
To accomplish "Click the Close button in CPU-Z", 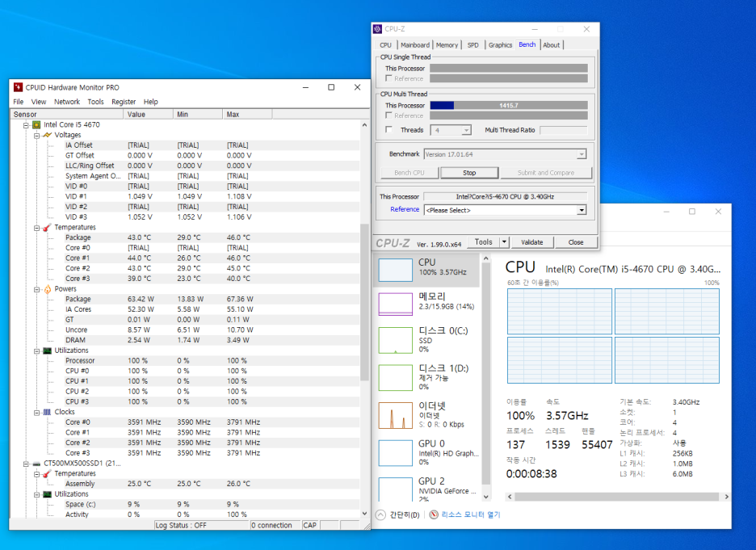I will tap(576, 242).
